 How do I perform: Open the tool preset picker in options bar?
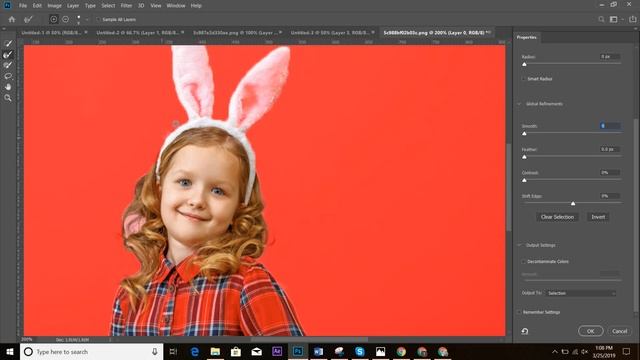pyautogui.click(x=28, y=19)
